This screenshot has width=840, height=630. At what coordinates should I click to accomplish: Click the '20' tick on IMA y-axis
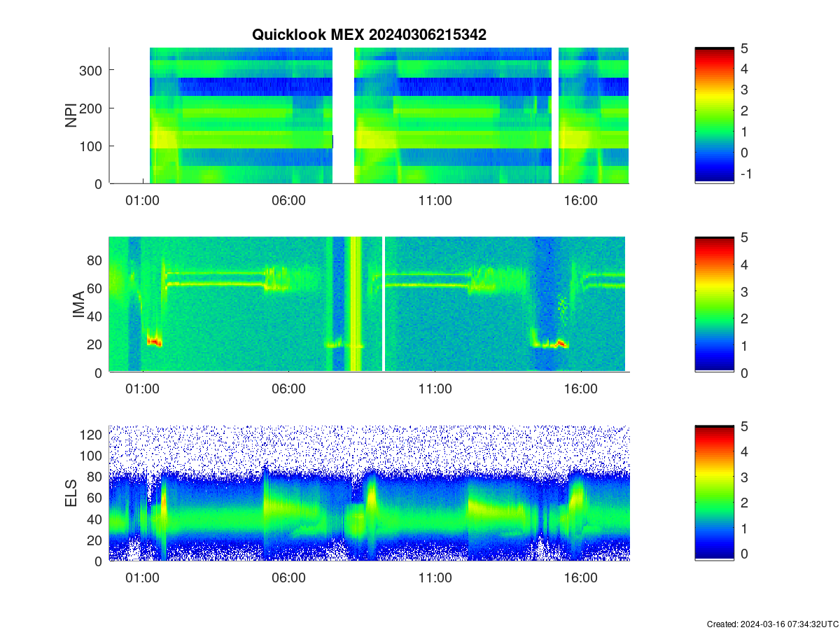coord(96,344)
